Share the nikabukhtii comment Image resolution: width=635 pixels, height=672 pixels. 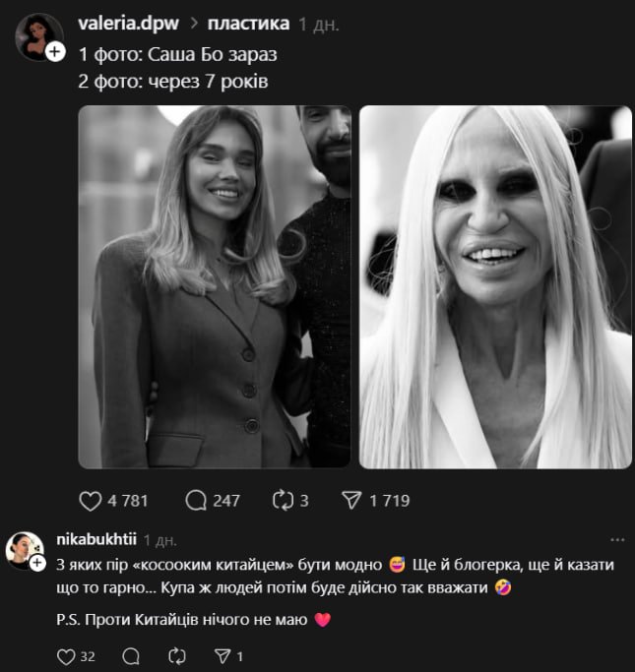(222, 656)
